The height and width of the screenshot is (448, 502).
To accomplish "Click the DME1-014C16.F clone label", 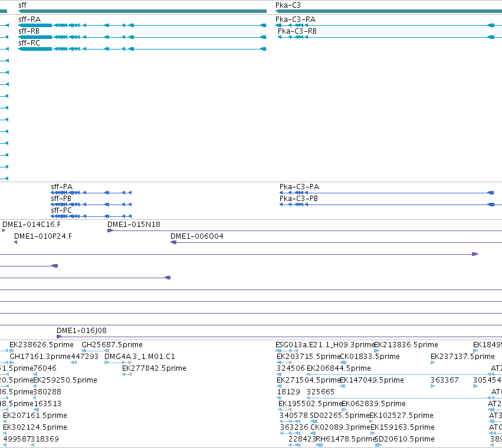I will (x=32, y=225).
